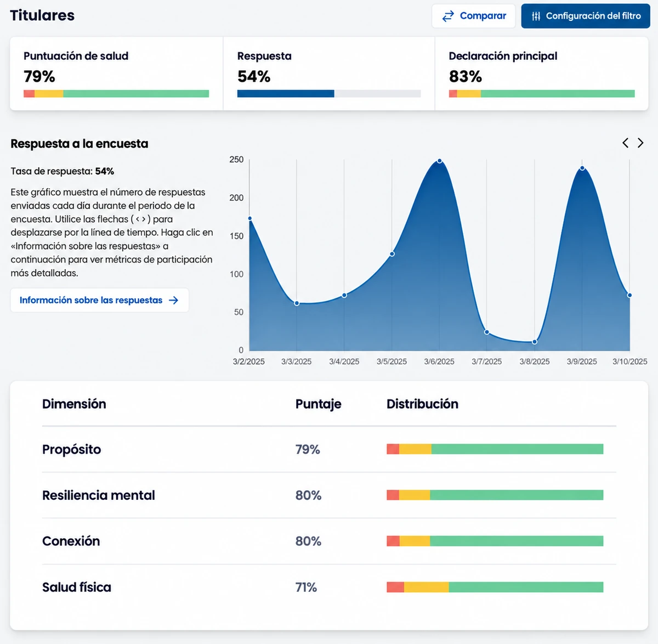
Task: Click the Respuesta a la encuesta heading
Action: point(80,144)
